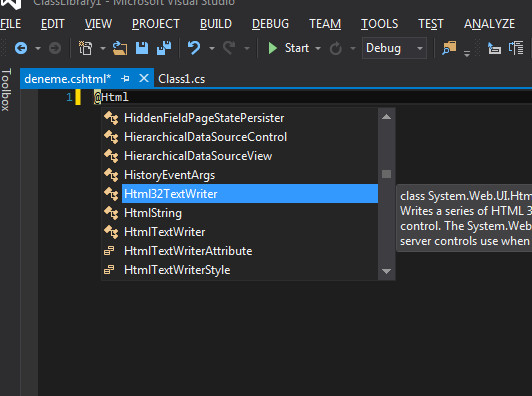This screenshot has width=532, height=396.
Task: Open the Refresh button dropdown arrow
Action: (x=353, y=49)
